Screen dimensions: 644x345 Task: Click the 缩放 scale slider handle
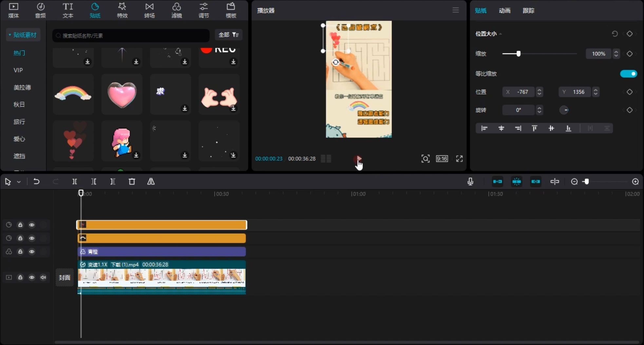[518, 54]
